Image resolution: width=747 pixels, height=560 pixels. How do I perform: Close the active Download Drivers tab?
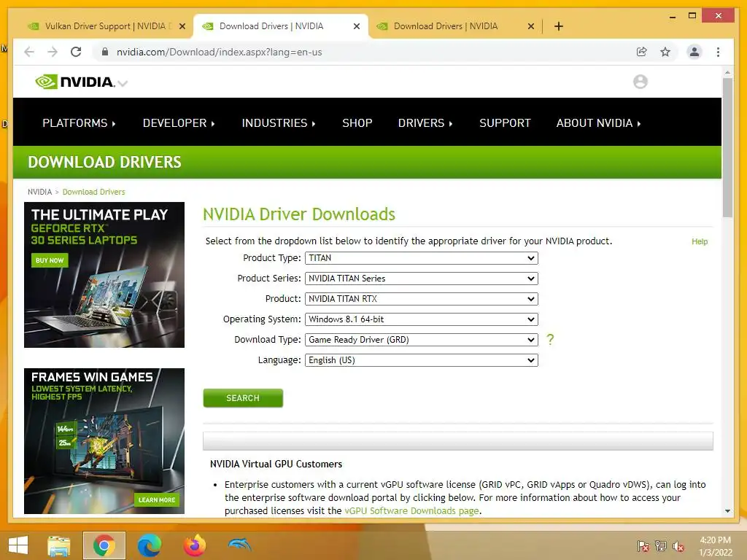(356, 26)
